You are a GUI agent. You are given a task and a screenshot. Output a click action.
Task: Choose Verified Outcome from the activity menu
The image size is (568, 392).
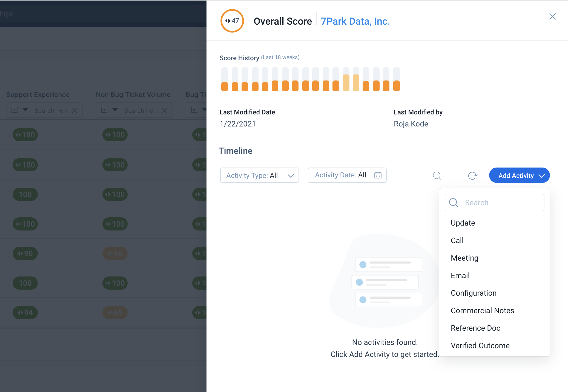point(494,345)
